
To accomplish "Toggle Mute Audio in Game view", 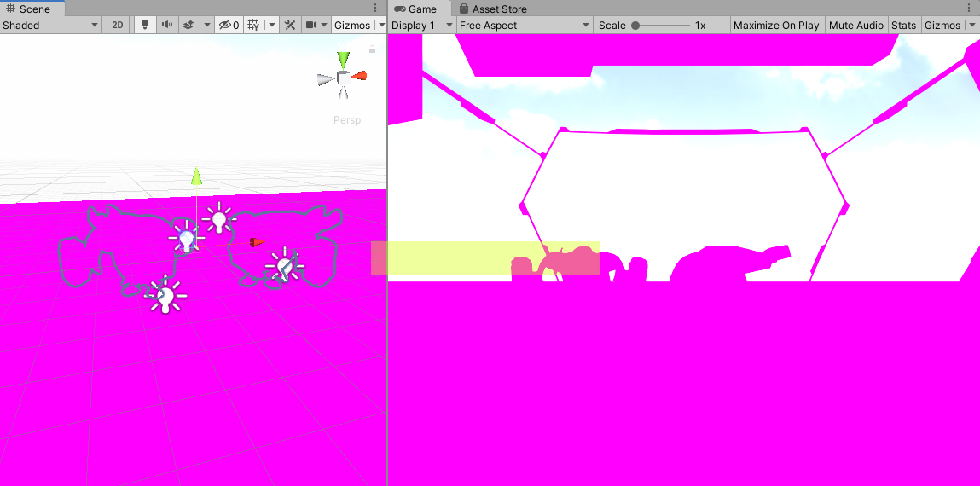I will (x=856, y=25).
